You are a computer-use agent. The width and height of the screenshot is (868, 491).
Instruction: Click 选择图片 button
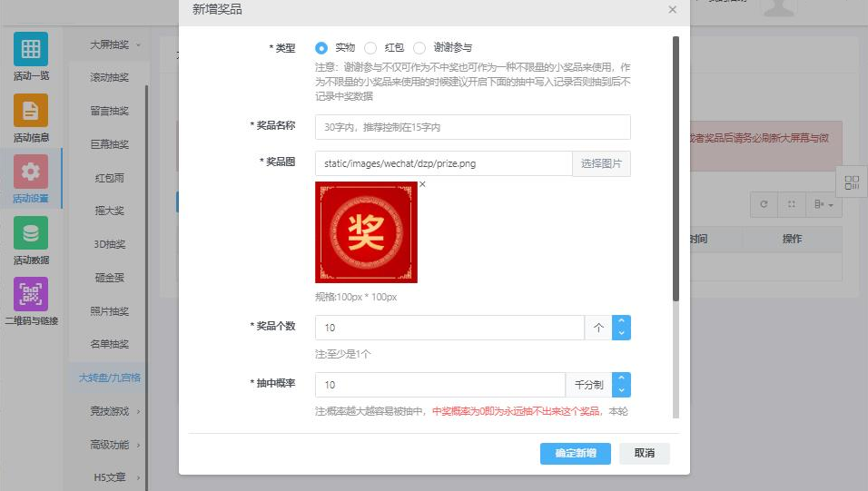[601, 164]
